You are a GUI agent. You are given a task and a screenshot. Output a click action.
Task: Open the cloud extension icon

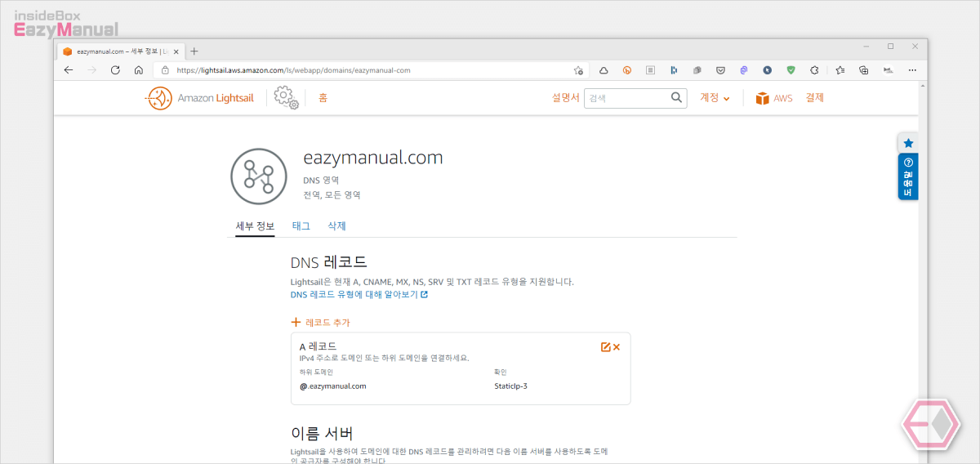(604, 70)
